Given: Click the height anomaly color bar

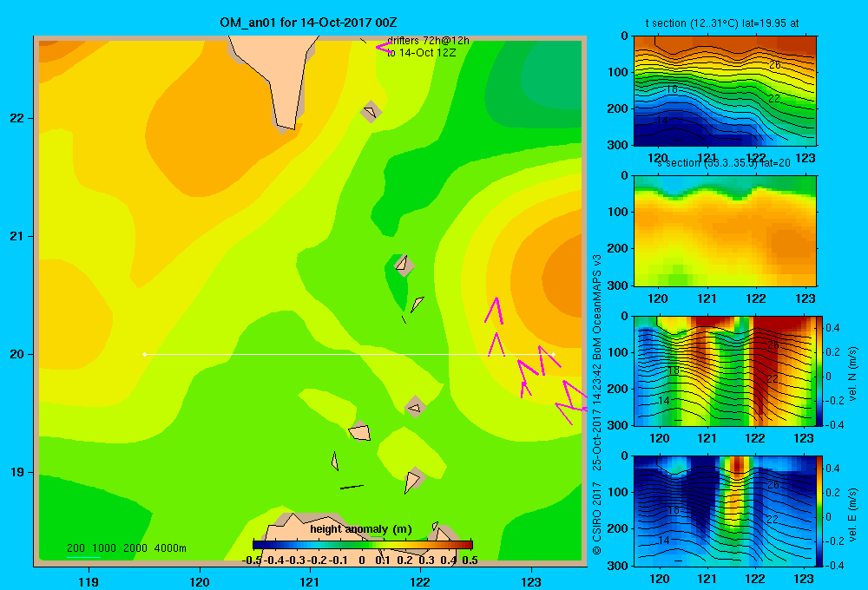Looking at the screenshot, I should point(363,545).
